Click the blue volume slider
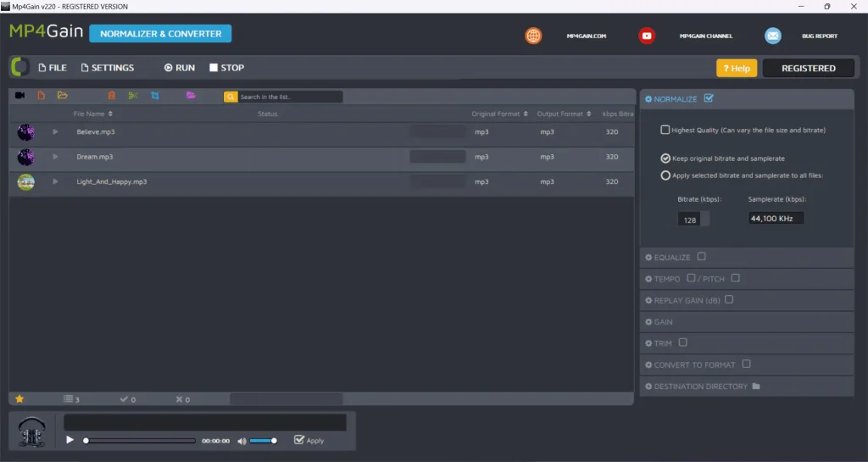This screenshot has height=462, width=868. 263,441
